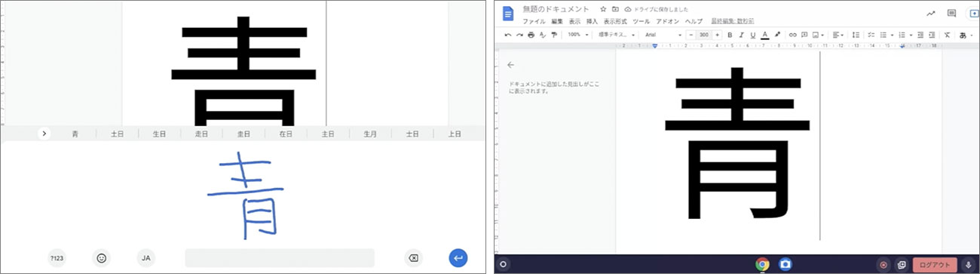The image size is (980, 274).
Task: Click the font size field showing 300
Action: click(x=703, y=35)
